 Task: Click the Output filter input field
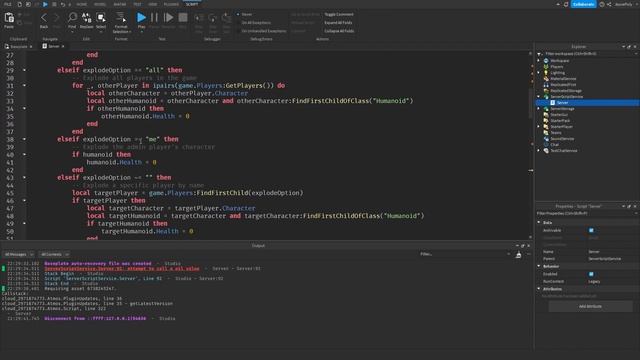point(464,254)
